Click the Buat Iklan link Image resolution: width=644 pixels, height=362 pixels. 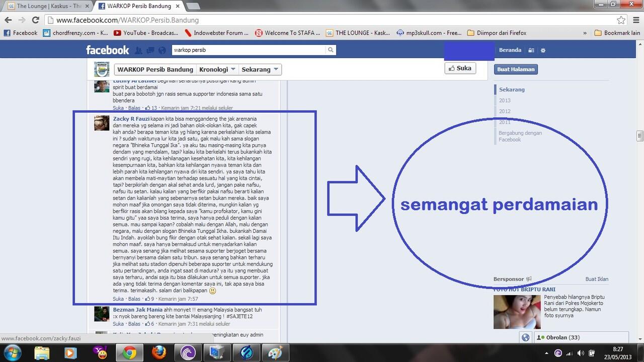[597, 279]
